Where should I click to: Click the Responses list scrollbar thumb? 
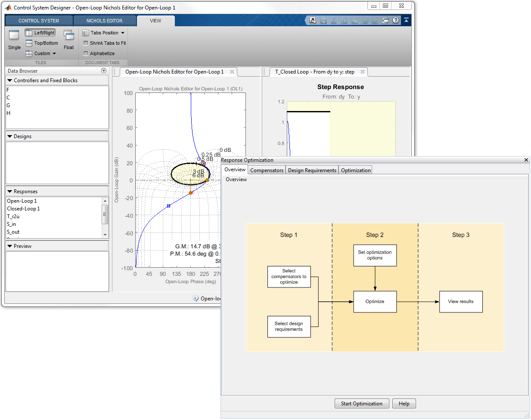click(105, 214)
